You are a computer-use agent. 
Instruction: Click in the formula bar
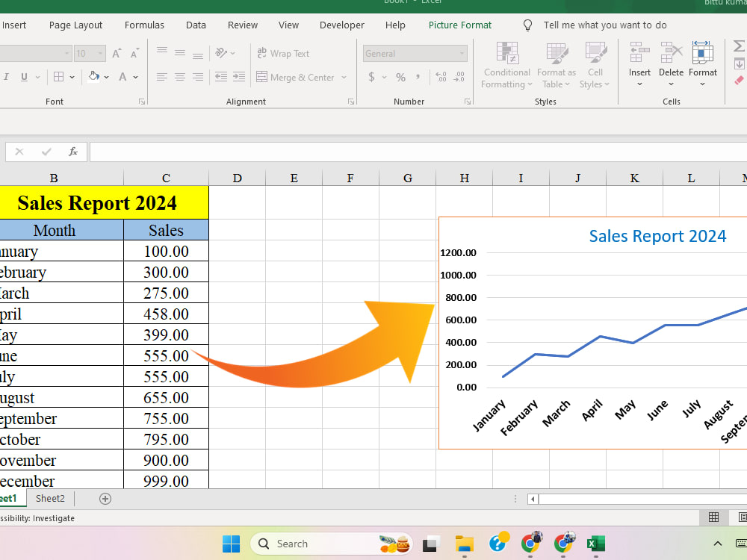coord(418,152)
